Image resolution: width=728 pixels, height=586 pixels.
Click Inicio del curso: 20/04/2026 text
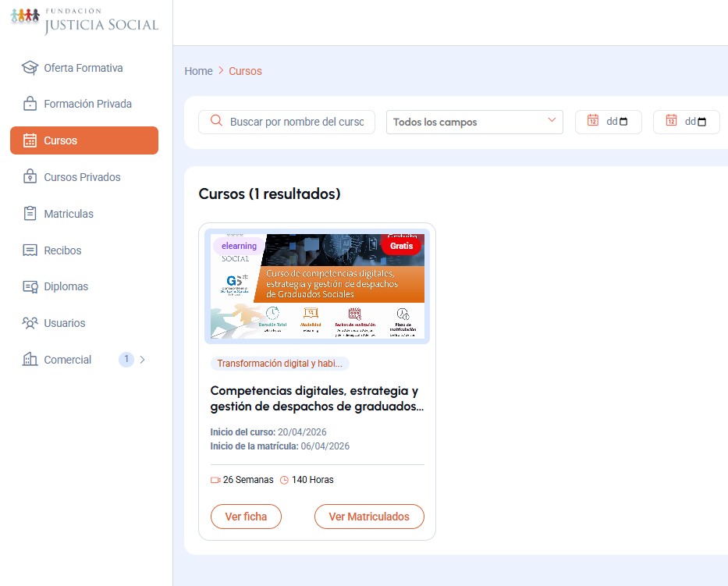268,432
